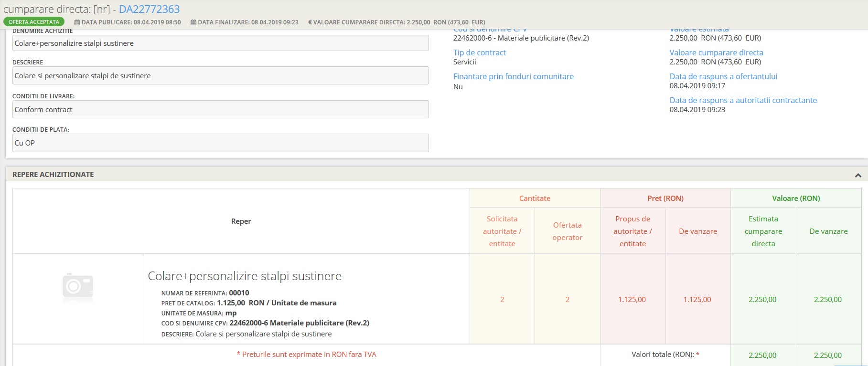Collapse the REPERE ACHIZITIONATE section chevron

[858, 176]
